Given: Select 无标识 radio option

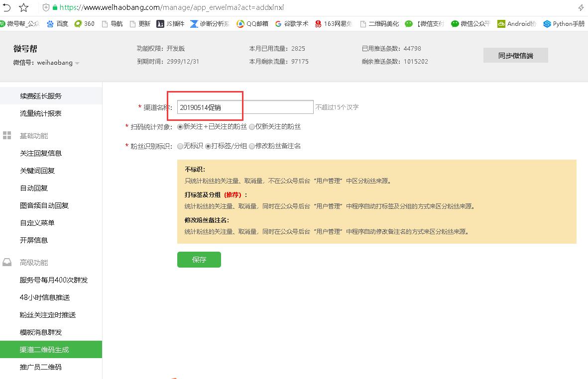Looking at the screenshot, I should (180, 146).
